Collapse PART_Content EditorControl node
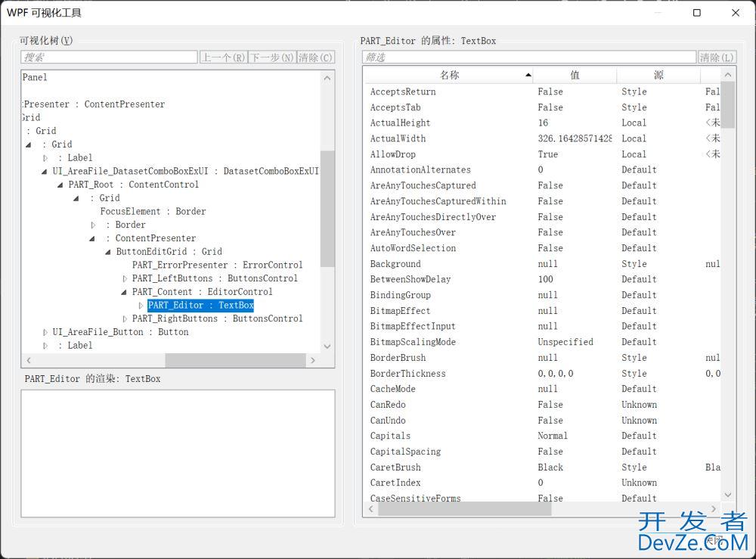The image size is (756, 559). [x=124, y=292]
